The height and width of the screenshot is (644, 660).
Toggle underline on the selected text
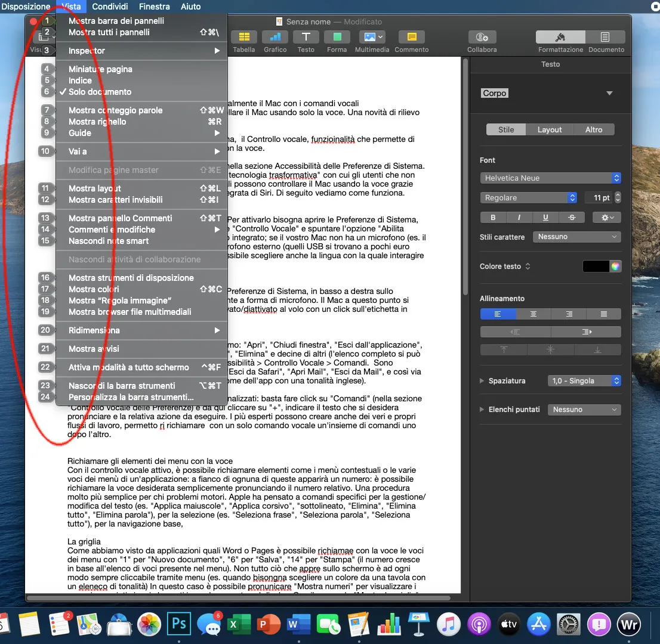click(x=545, y=217)
